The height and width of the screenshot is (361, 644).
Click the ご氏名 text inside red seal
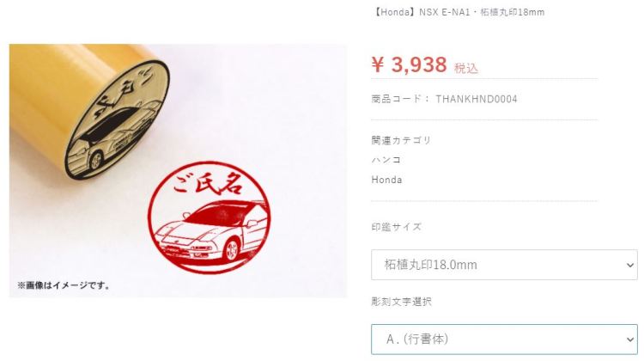[x=208, y=183]
